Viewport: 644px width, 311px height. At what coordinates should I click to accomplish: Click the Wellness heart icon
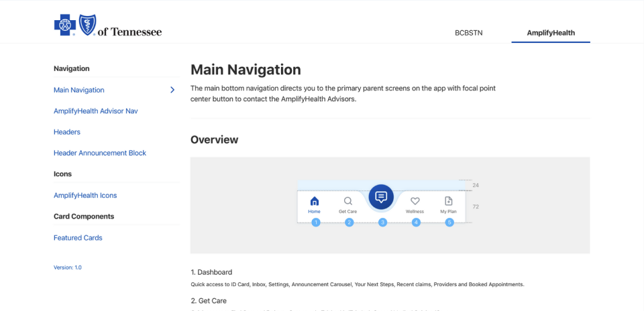(x=415, y=201)
